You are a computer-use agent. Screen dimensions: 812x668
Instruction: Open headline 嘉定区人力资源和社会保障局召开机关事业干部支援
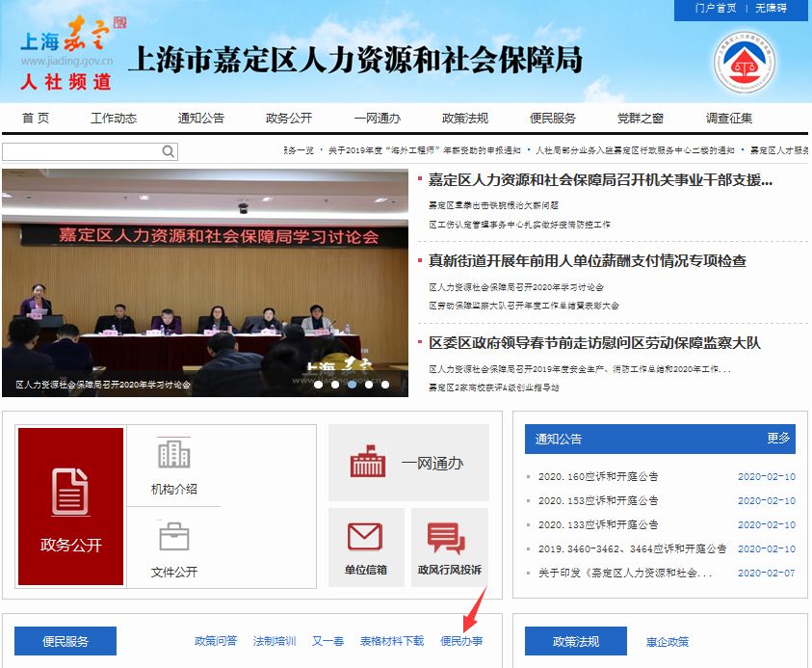pos(600,180)
